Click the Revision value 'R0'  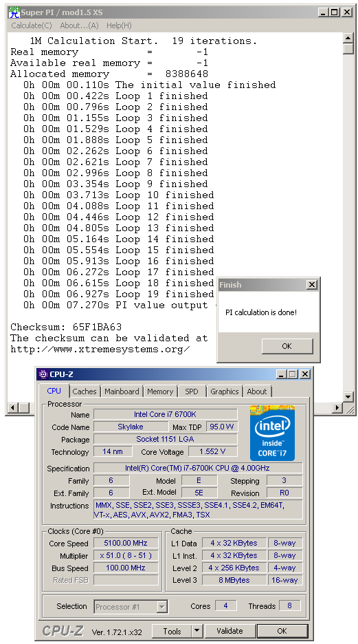click(284, 493)
